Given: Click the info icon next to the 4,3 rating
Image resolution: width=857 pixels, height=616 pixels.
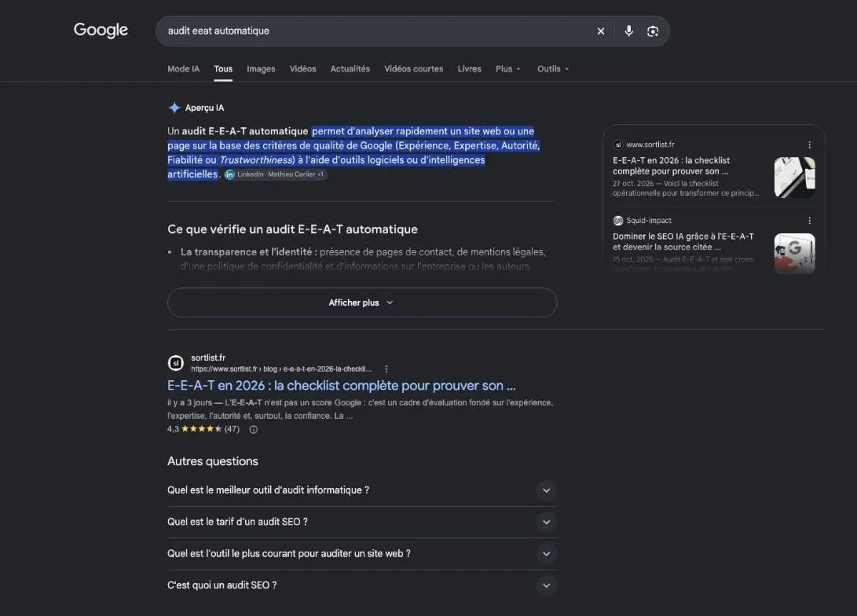Looking at the screenshot, I should point(254,429).
